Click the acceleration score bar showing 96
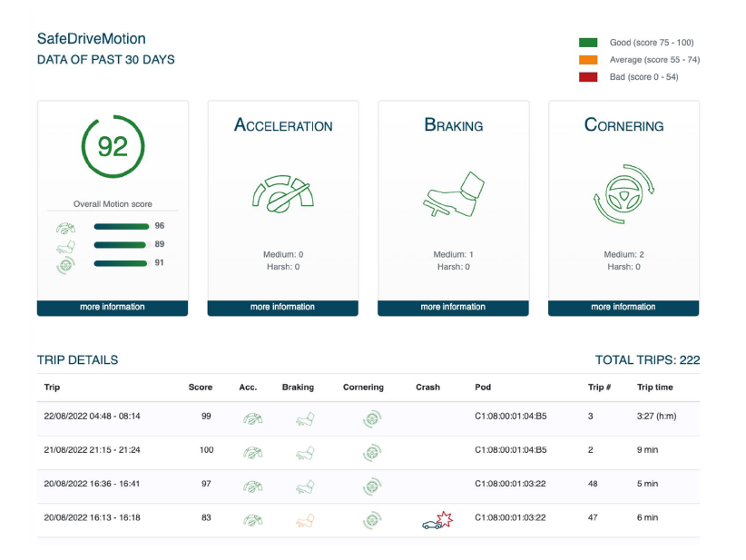Image resolution: width=746 pixels, height=560 pixels. click(x=121, y=226)
